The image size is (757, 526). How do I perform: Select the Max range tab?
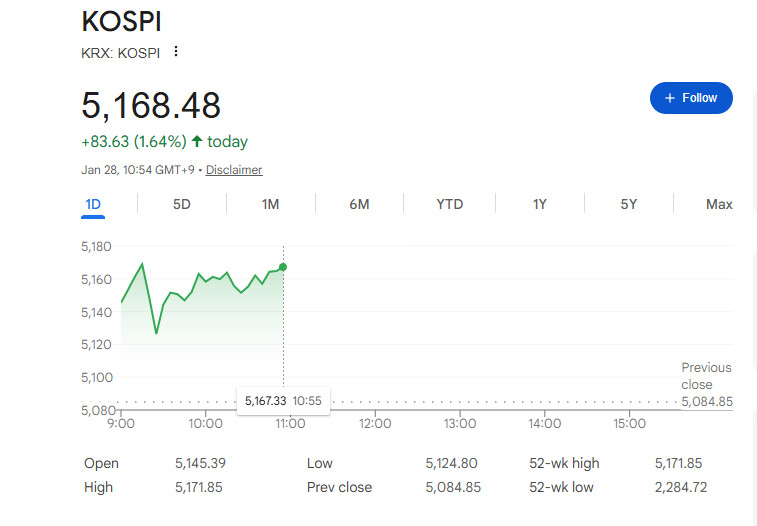(719, 204)
